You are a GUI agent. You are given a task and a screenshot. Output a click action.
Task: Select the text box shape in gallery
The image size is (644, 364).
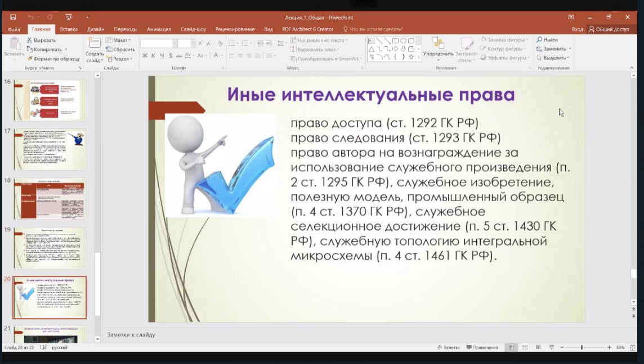point(372,41)
